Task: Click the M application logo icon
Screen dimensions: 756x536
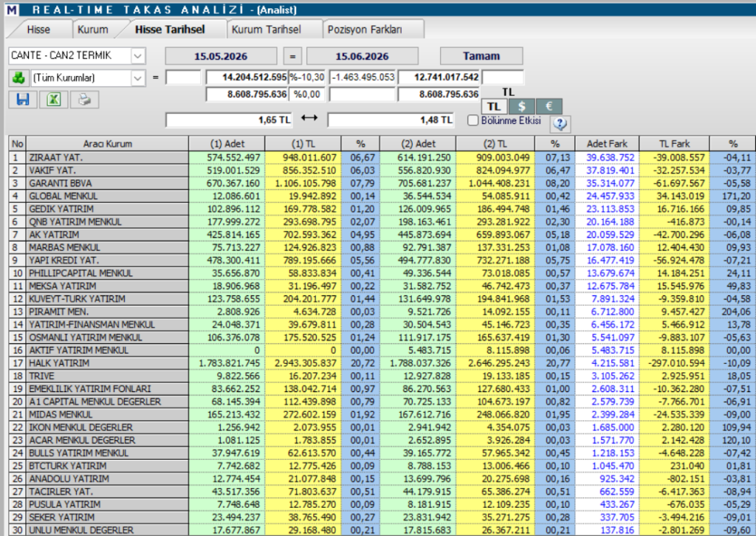Action: coord(12,10)
